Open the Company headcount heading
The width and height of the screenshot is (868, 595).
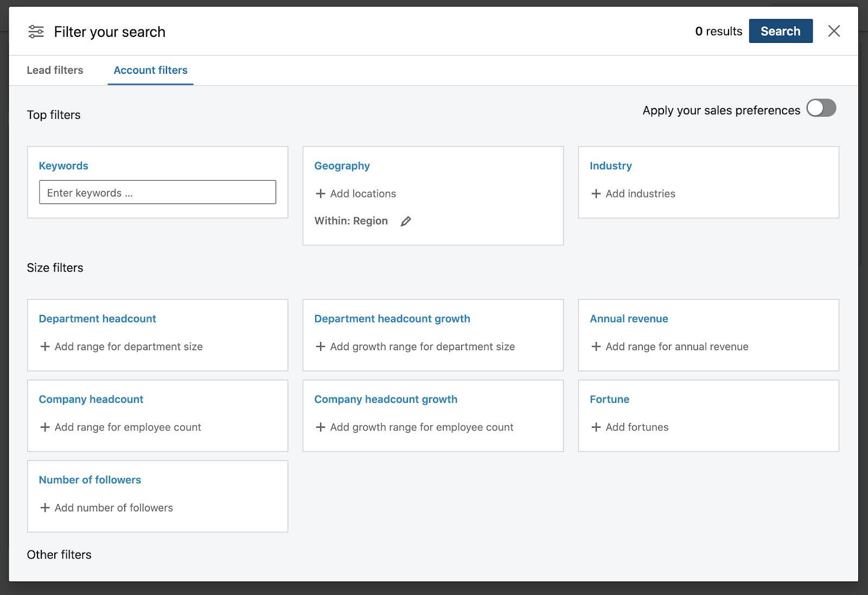tap(91, 399)
